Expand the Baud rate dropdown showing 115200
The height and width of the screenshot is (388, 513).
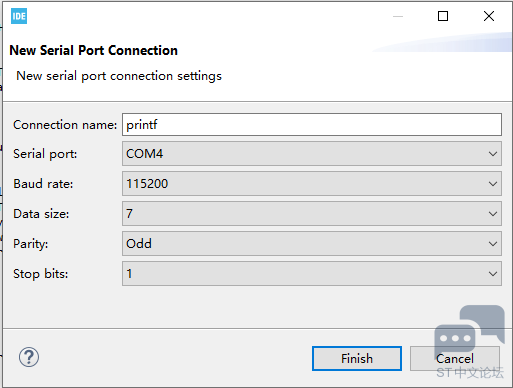tap(312, 184)
